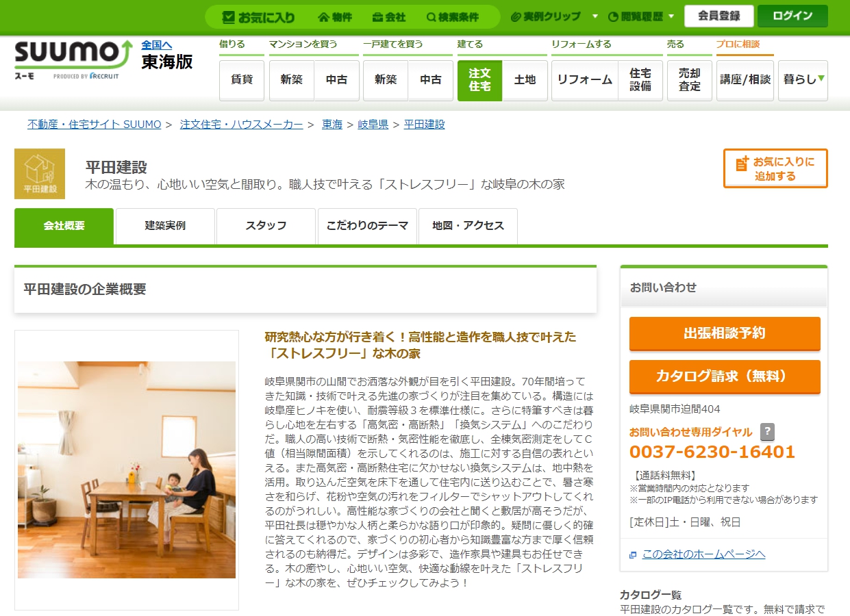Select 中古 under マンションを買う
850x616 pixels.
pos(336,80)
